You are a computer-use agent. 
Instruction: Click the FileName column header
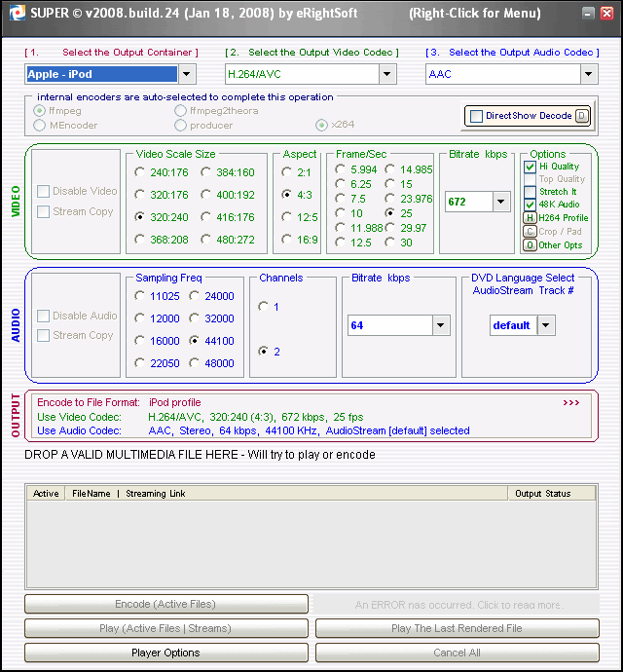pyautogui.click(x=92, y=494)
